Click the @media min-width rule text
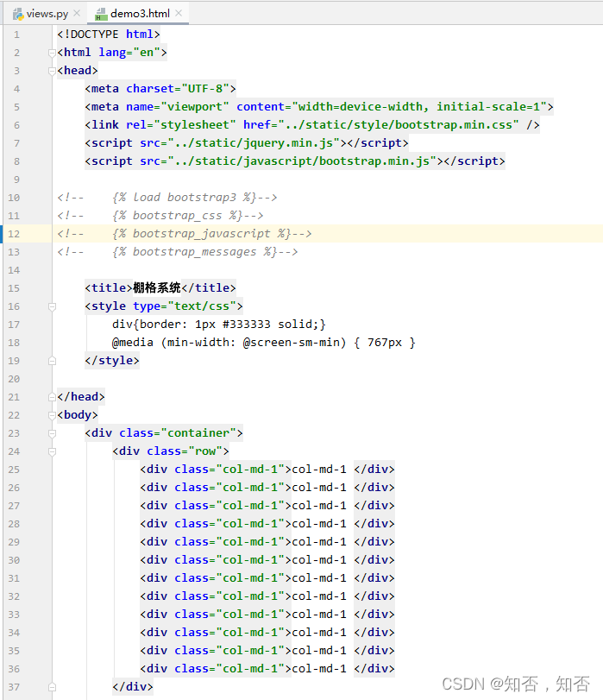The width and height of the screenshot is (603, 700). (x=264, y=343)
